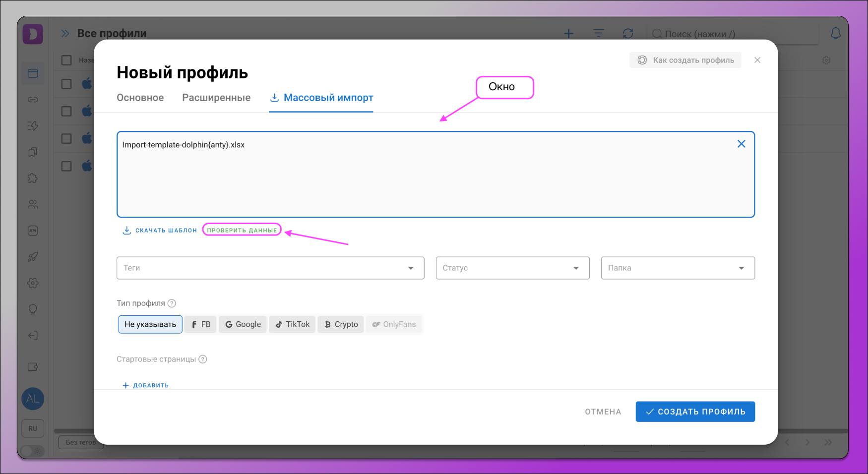
Task: Expand the Теги dropdown
Action: coord(270,268)
